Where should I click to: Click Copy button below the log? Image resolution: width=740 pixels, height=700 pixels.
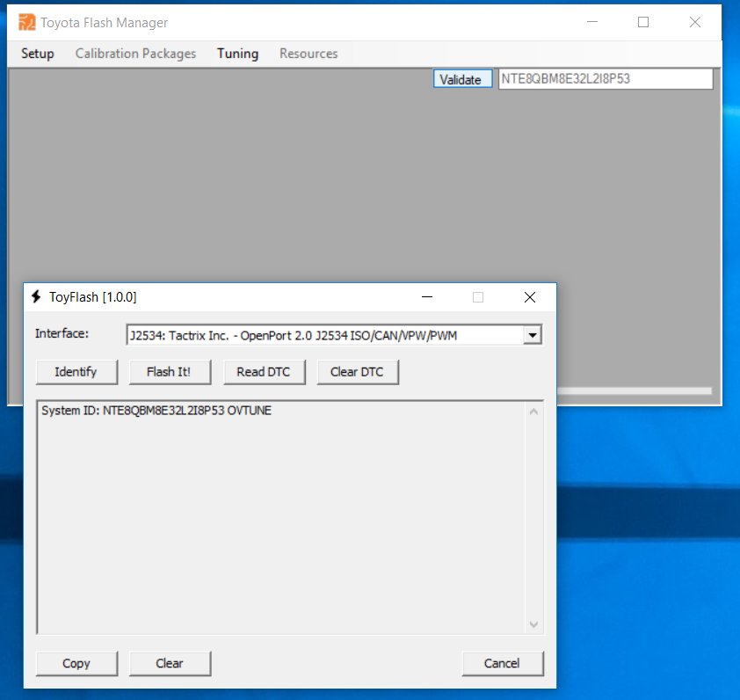(x=76, y=663)
